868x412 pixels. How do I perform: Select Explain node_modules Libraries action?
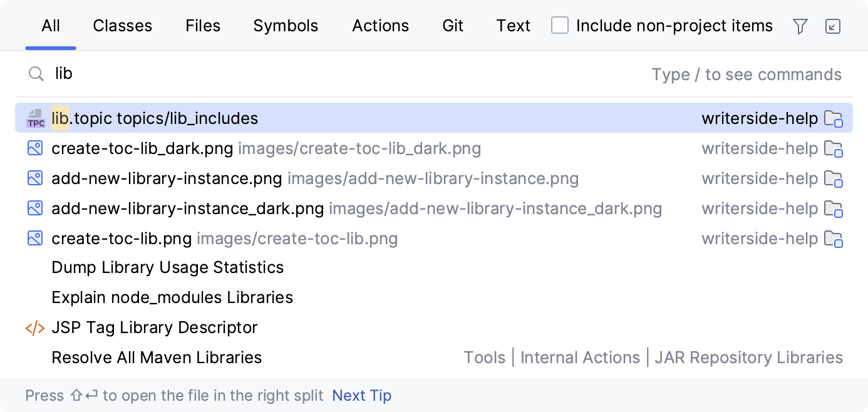172,297
